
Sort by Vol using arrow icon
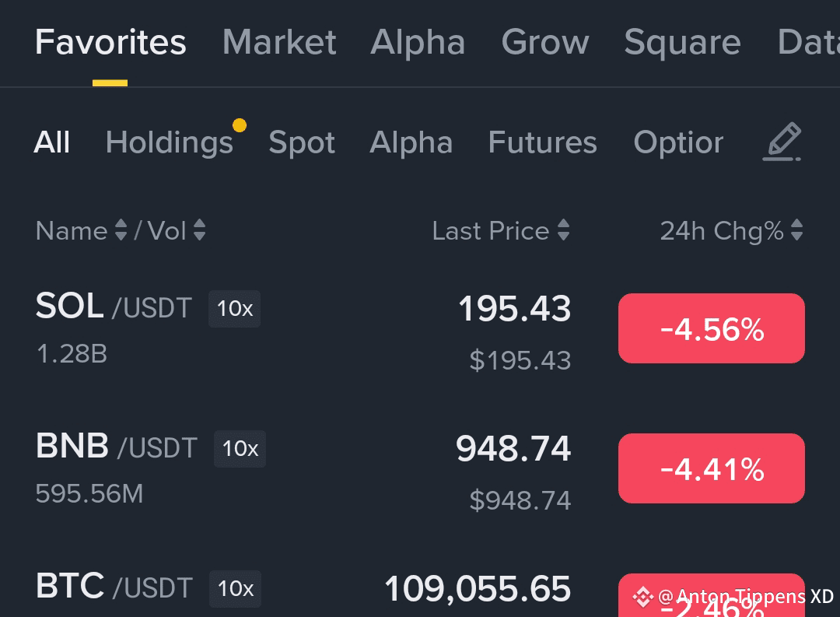click(x=199, y=230)
